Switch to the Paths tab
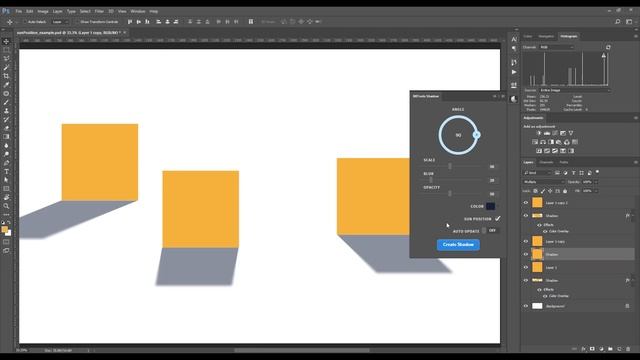 [x=564, y=162]
